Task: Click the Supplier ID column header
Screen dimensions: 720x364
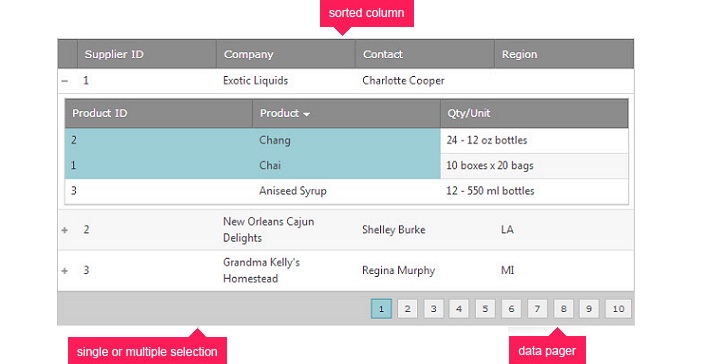Action: 147,54
